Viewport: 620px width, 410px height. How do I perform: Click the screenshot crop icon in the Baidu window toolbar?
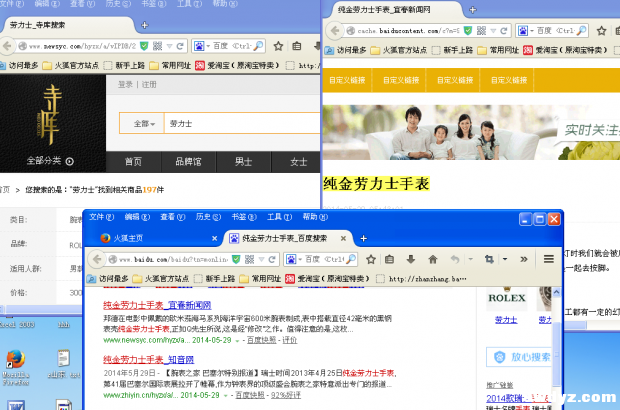489,259
